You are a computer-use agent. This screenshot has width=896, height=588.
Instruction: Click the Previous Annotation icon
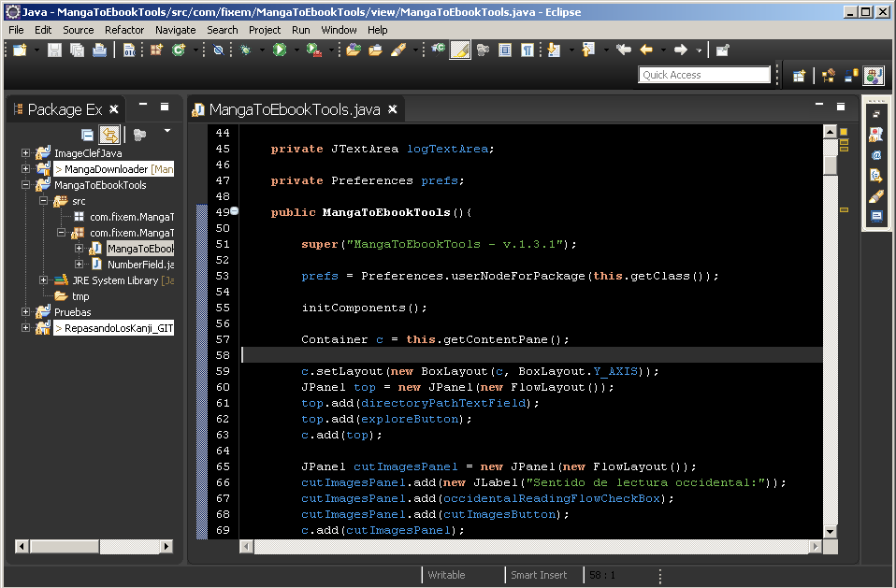coord(588,50)
